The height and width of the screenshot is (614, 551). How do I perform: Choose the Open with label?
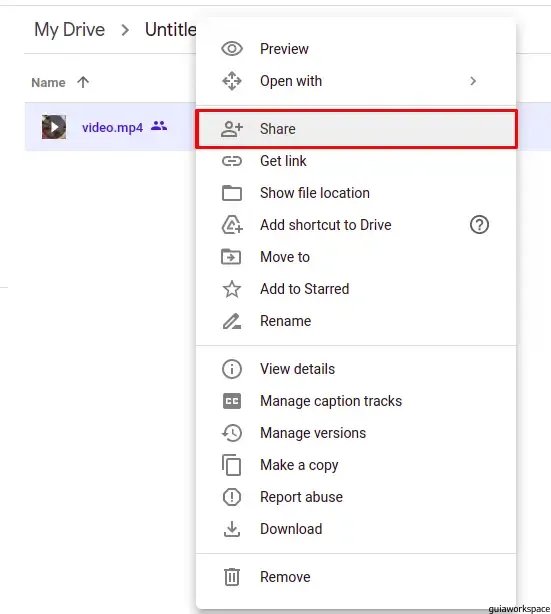(x=291, y=81)
